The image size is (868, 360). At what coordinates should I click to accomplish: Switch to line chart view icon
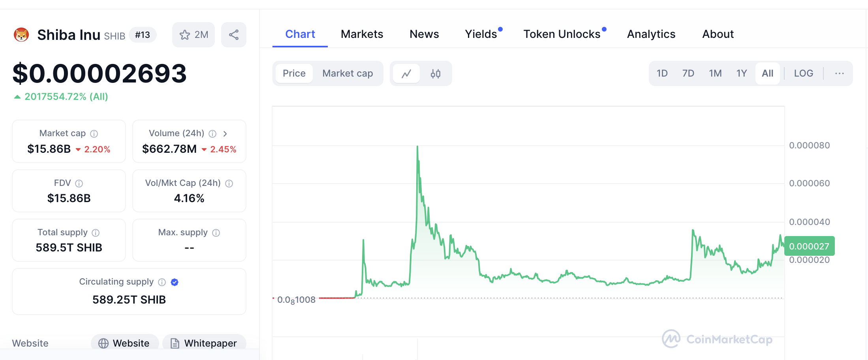pos(406,73)
